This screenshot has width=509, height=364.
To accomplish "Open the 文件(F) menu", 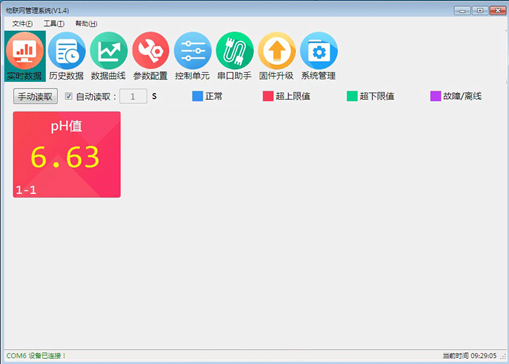I will tap(22, 24).
